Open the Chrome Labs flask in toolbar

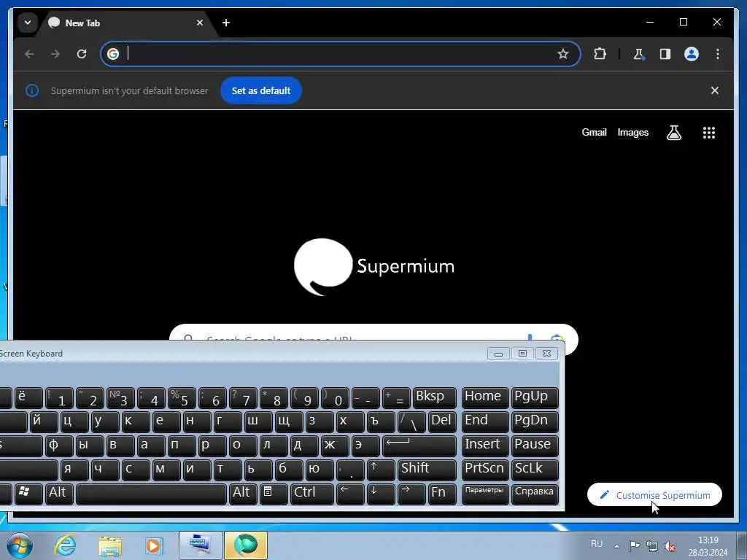point(638,54)
